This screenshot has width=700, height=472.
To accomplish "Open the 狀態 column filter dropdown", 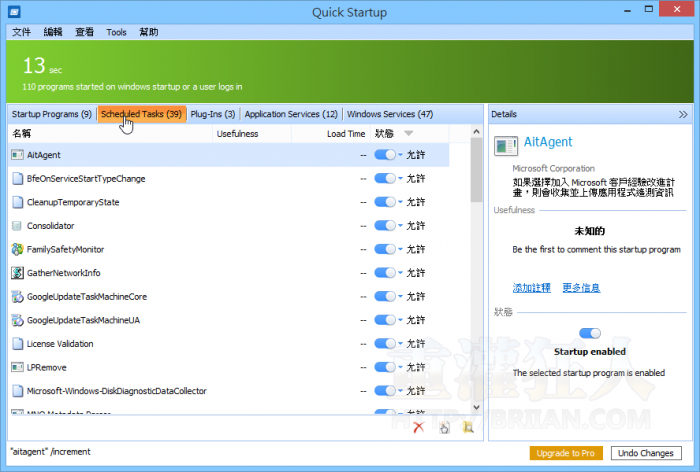I will (408, 133).
